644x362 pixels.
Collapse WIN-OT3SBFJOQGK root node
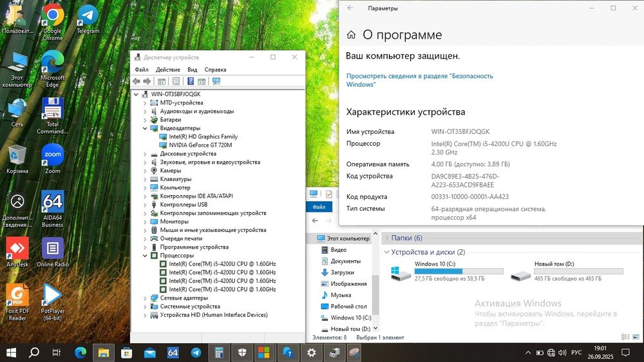coord(136,94)
